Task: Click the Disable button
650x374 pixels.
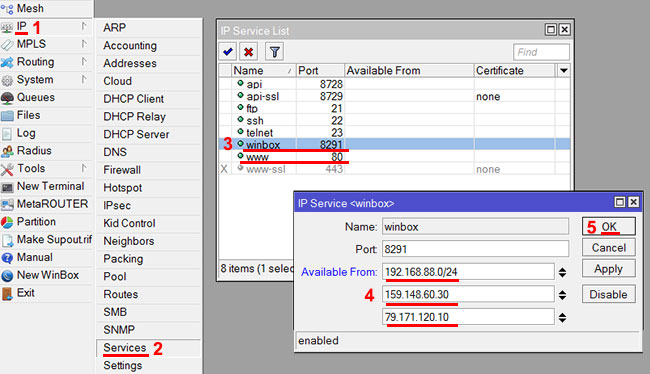Action: pyautogui.click(x=609, y=294)
